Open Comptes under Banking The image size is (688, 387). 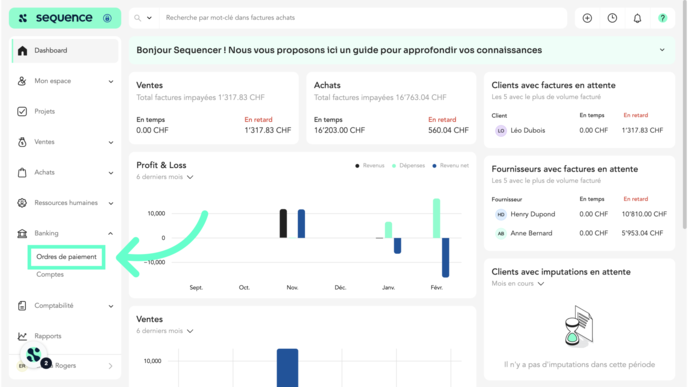click(x=50, y=275)
